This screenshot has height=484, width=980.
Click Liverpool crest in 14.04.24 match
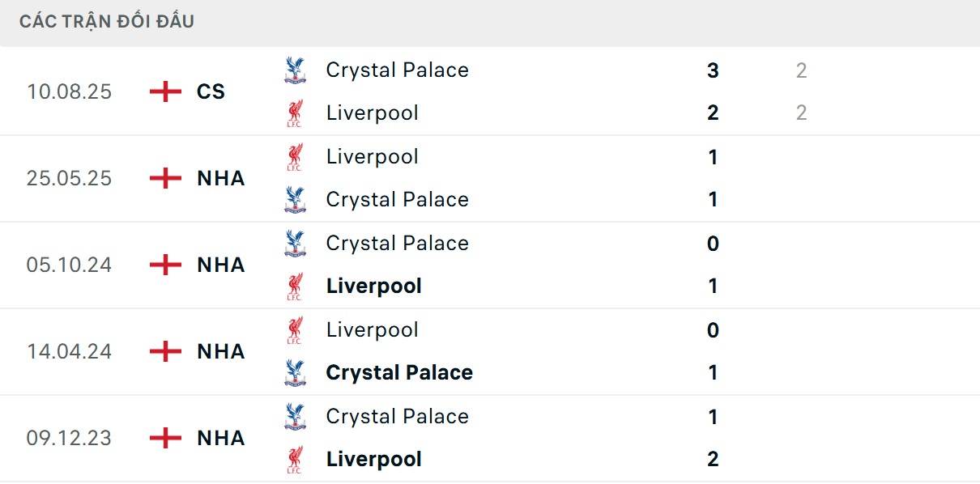coord(295,330)
